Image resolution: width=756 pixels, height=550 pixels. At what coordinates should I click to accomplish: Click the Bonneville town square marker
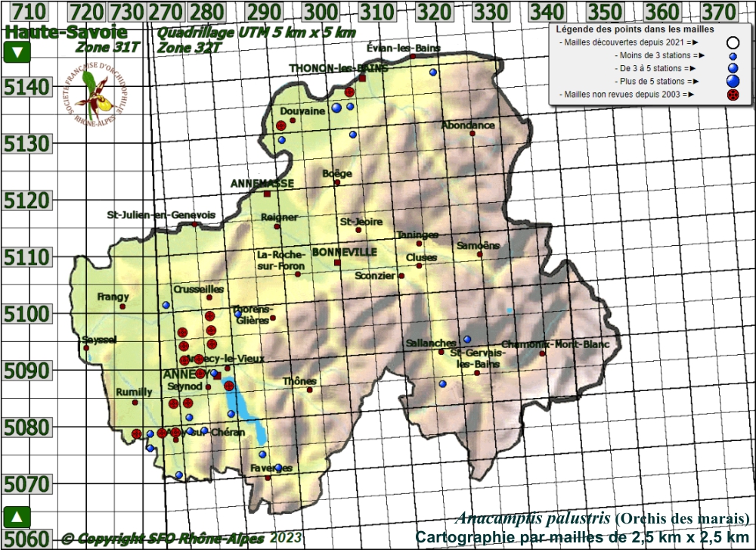pos(337,263)
